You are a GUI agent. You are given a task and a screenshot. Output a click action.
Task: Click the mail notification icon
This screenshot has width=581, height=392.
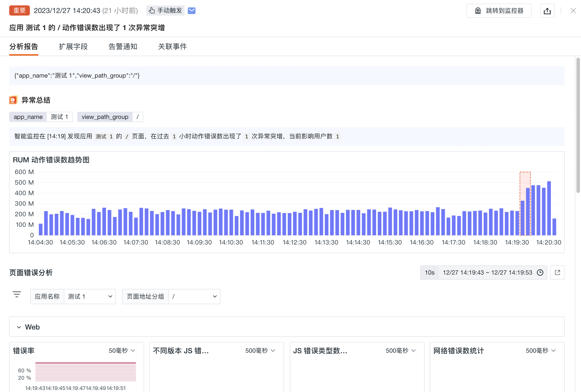coord(192,11)
